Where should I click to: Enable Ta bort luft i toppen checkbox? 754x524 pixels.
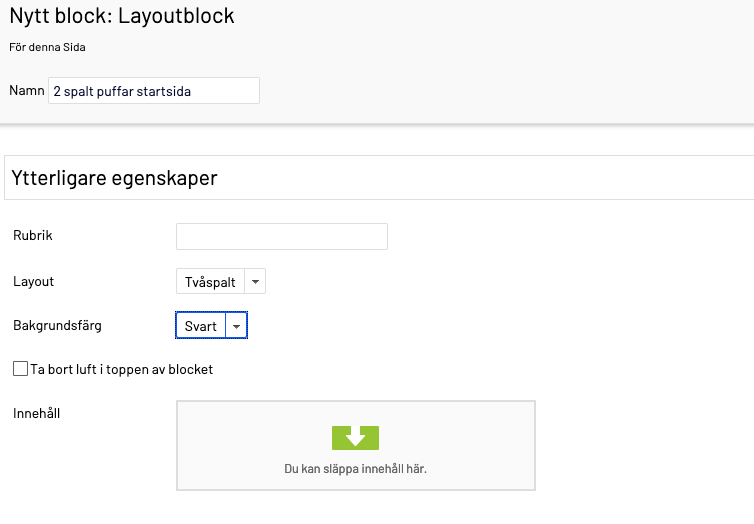point(20,369)
